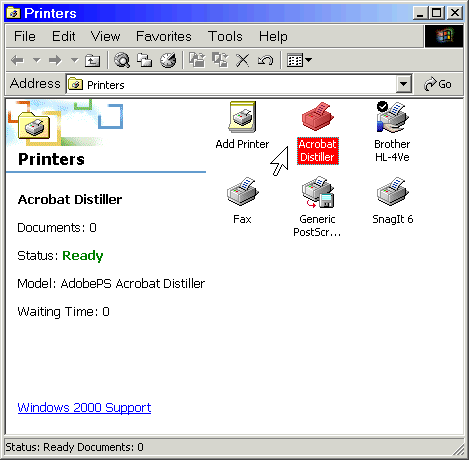Select the SnagIt 6 printer icon

[x=393, y=191]
